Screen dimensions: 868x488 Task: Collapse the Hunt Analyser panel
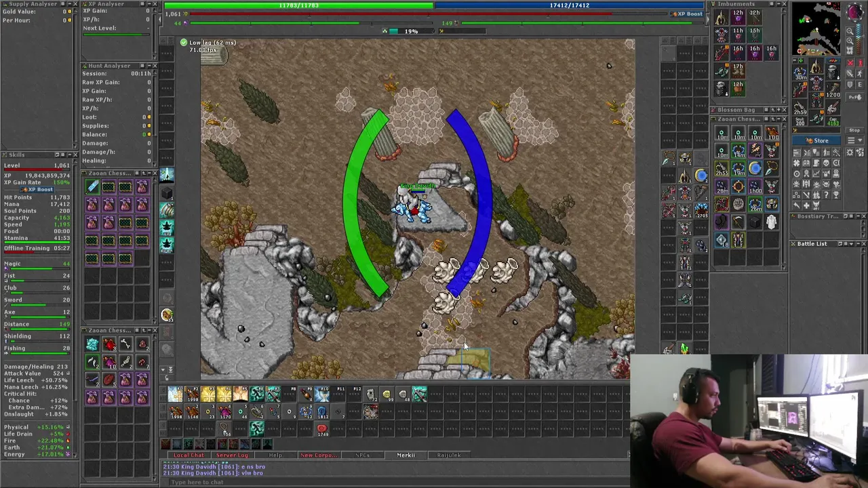pos(149,66)
